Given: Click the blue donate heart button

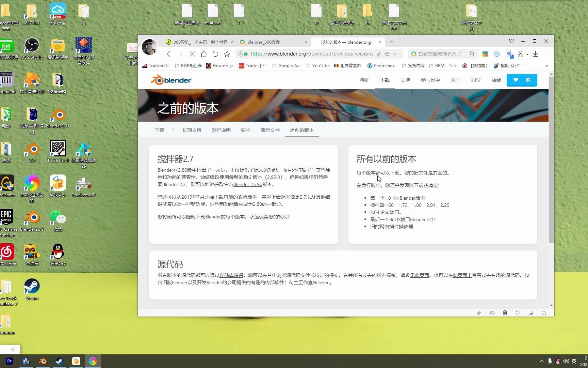Looking at the screenshot, I should pyautogui.click(x=522, y=80).
